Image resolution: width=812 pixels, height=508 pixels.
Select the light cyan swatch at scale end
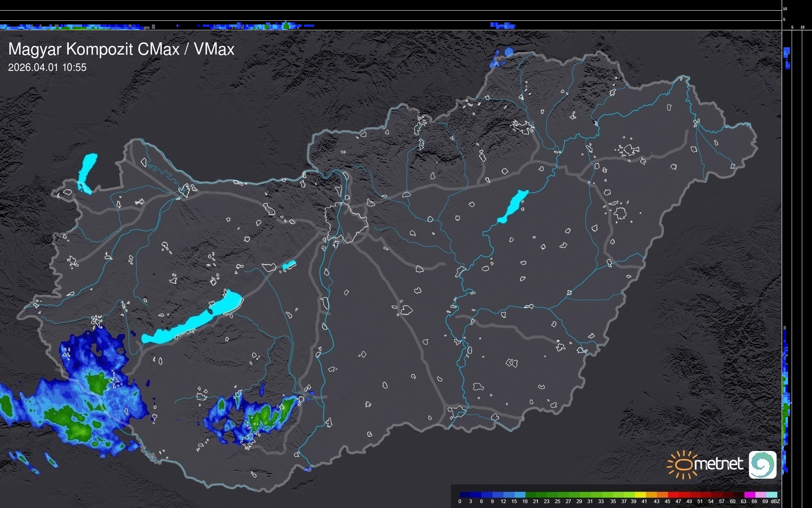click(x=772, y=495)
